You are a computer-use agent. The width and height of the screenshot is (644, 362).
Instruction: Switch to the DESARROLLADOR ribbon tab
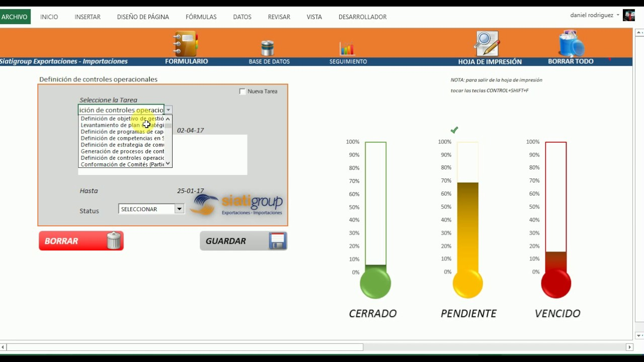tap(362, 17)
